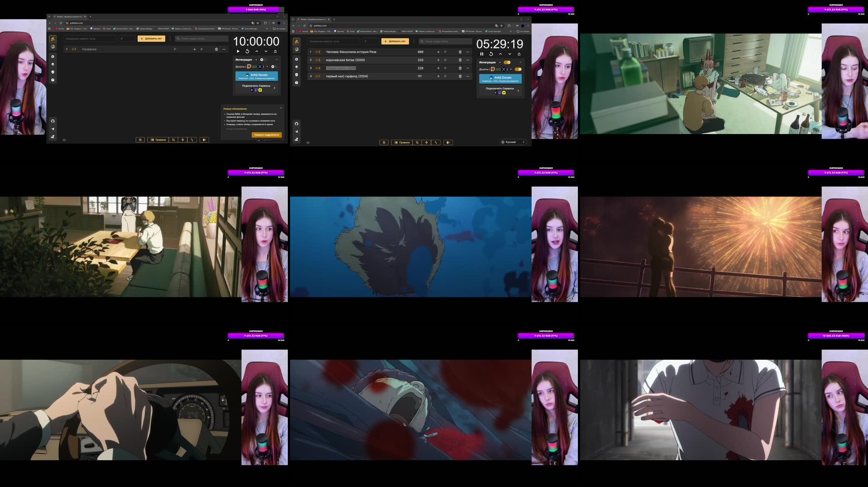Click IHAQ Donate banner in 05:29:19 window

pyautogui.click(x=500, y=79)
